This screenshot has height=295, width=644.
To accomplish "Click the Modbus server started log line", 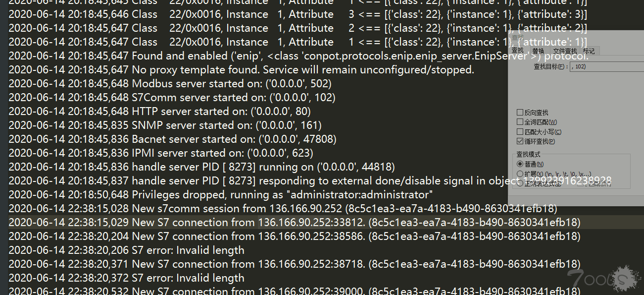I will 170,84.
